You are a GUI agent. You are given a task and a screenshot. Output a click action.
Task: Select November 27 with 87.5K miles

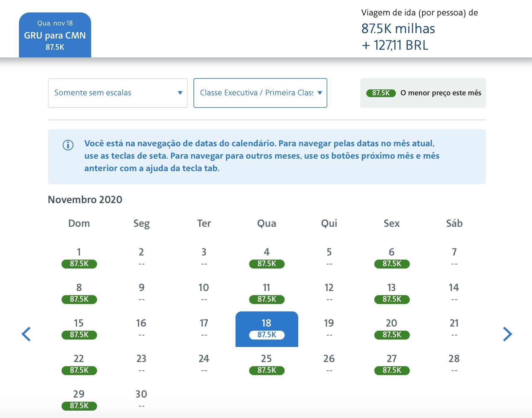point(392,364)
